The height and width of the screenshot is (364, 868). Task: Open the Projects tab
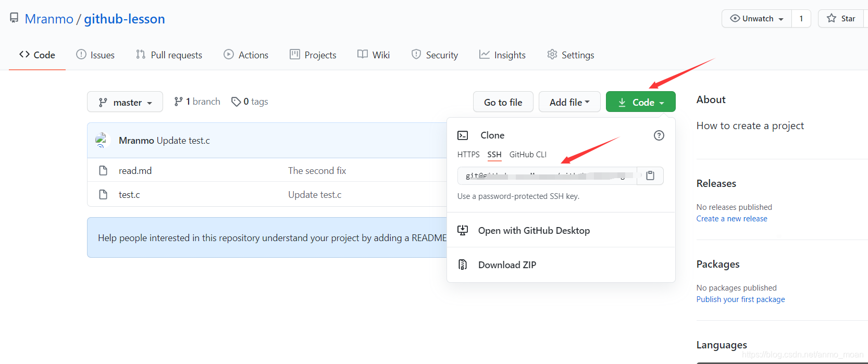coord(313,55)
